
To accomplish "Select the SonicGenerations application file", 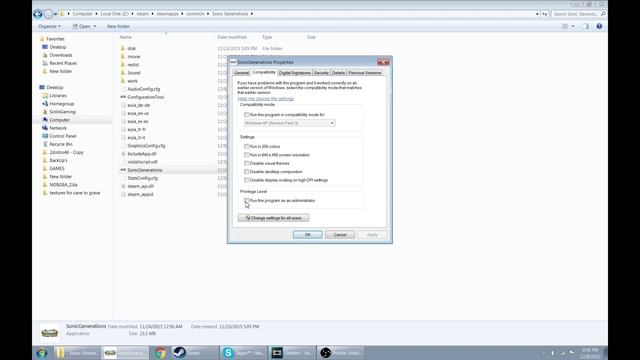I will click(144, 170).
